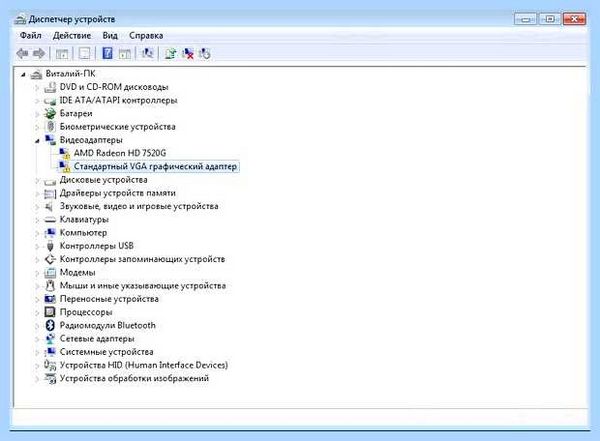Collapse the Виталий-ПК root node
Screen dimensions: 600x441
pos(23,75)
